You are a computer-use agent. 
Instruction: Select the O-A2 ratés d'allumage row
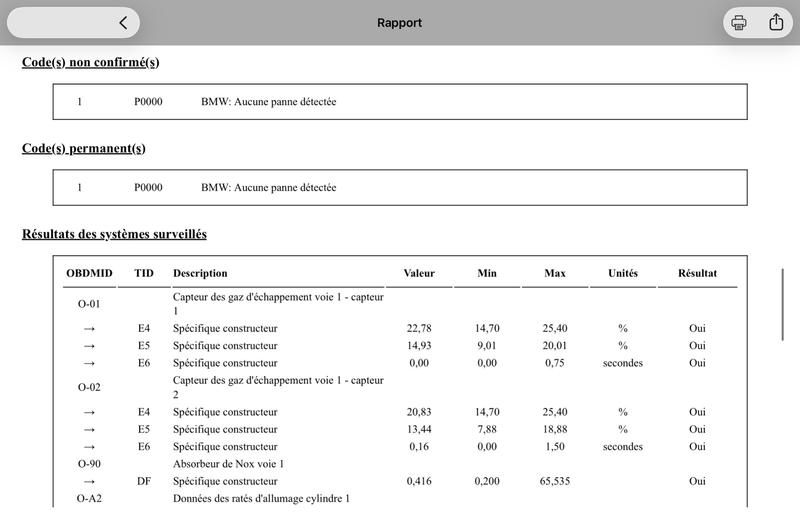click(x=400, y=499)
